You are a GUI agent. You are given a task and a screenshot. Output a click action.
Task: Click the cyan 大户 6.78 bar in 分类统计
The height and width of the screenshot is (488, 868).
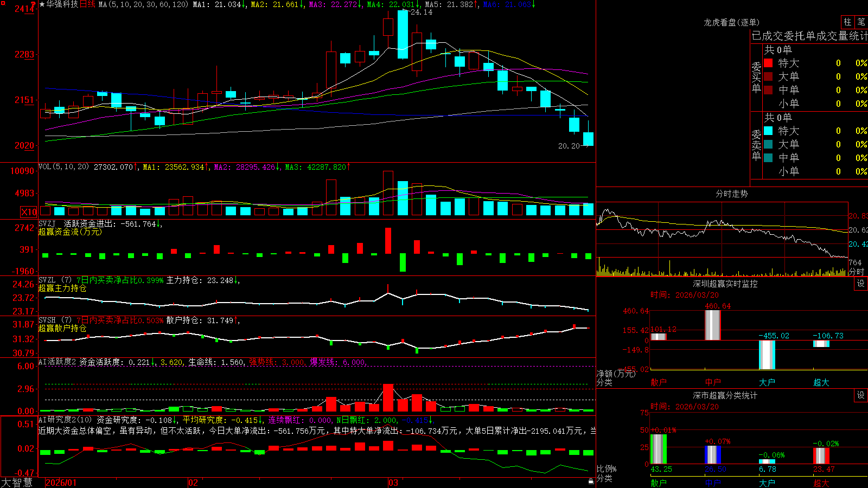tap(767, 462)
